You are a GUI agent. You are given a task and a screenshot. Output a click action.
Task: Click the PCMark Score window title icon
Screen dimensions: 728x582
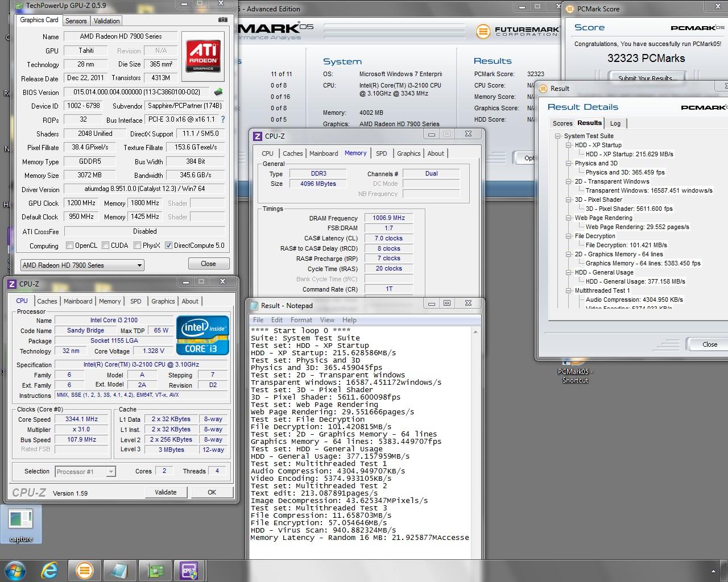[x=569, y=9]
